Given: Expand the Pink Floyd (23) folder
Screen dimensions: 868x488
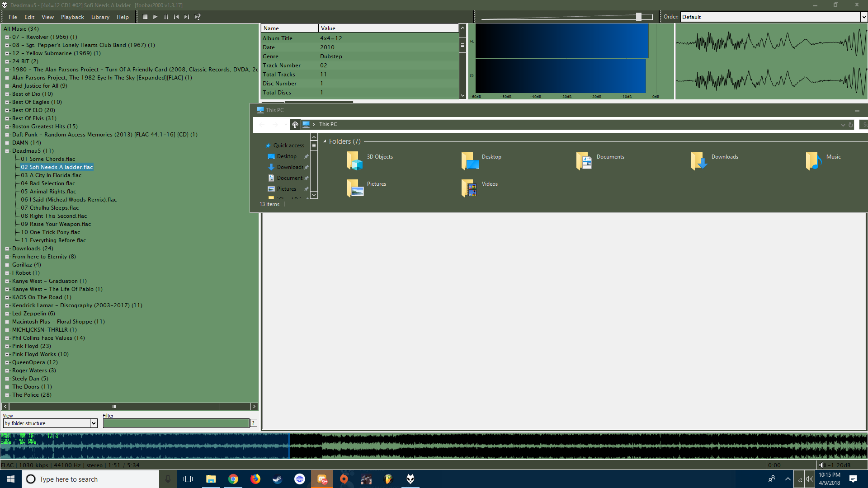Looking at the screenshot, I should [7, 346].
